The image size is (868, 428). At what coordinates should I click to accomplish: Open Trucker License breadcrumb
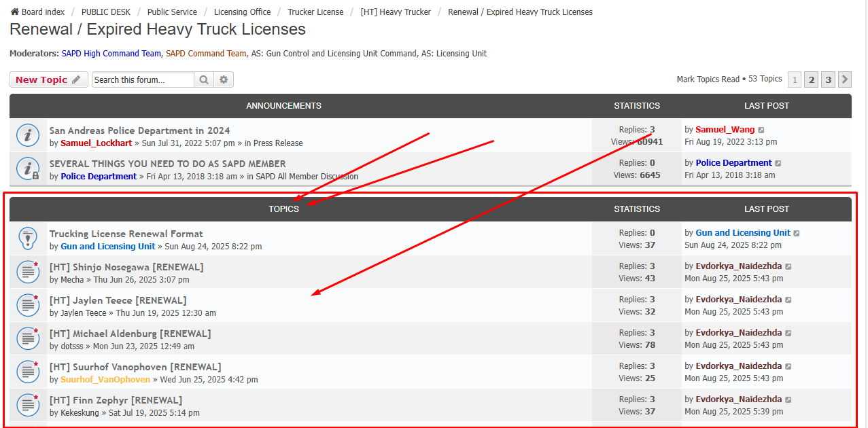315,12
